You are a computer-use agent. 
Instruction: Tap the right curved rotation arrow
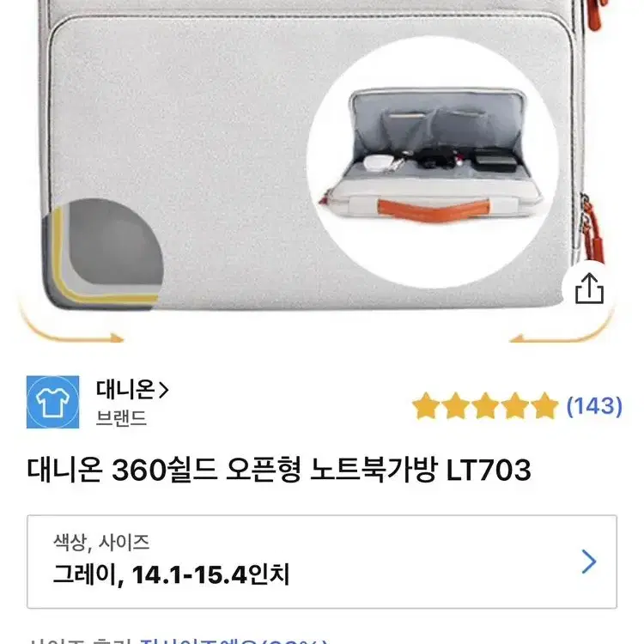[x=562, y=327]
